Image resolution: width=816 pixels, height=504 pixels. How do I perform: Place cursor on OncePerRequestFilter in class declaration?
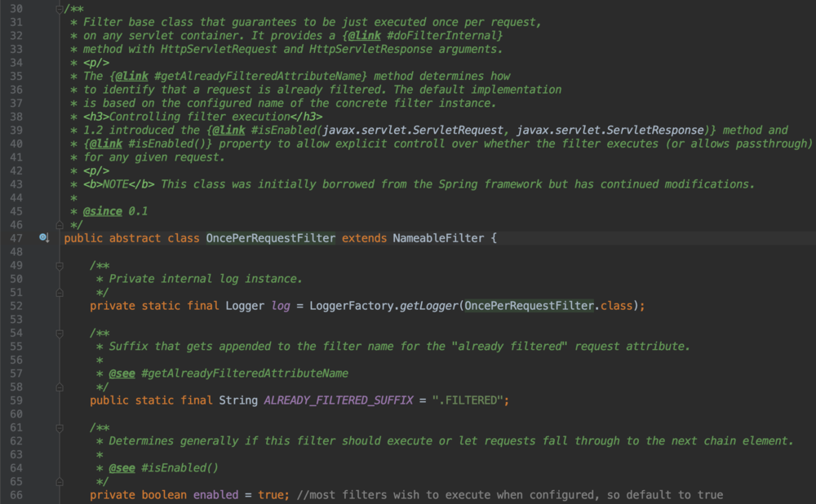271,238
